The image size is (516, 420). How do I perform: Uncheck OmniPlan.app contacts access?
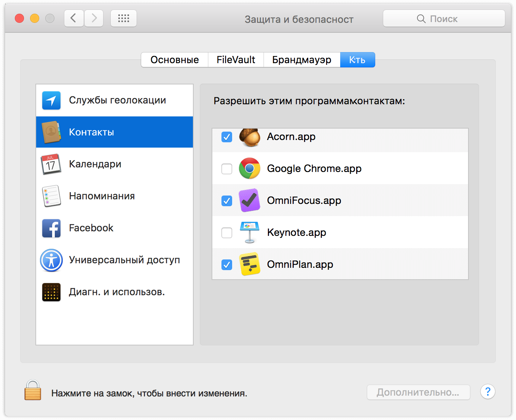[227, 264]
